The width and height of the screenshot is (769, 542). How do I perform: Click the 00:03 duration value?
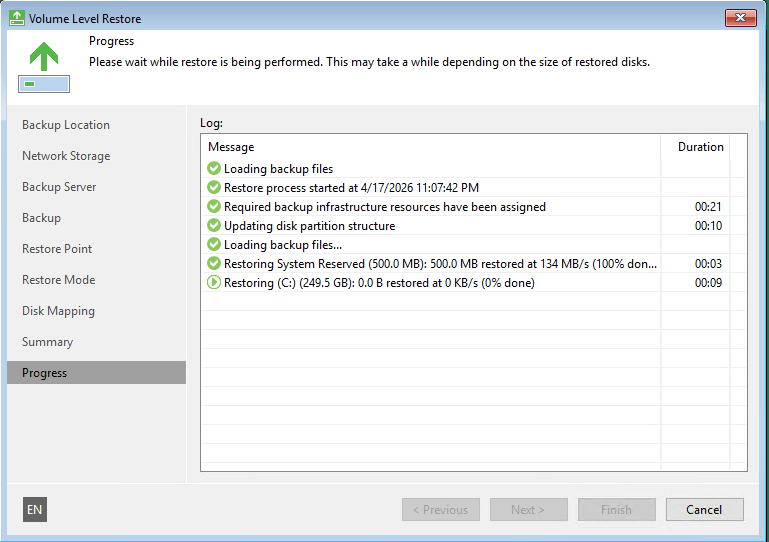[x=708, y=264]
